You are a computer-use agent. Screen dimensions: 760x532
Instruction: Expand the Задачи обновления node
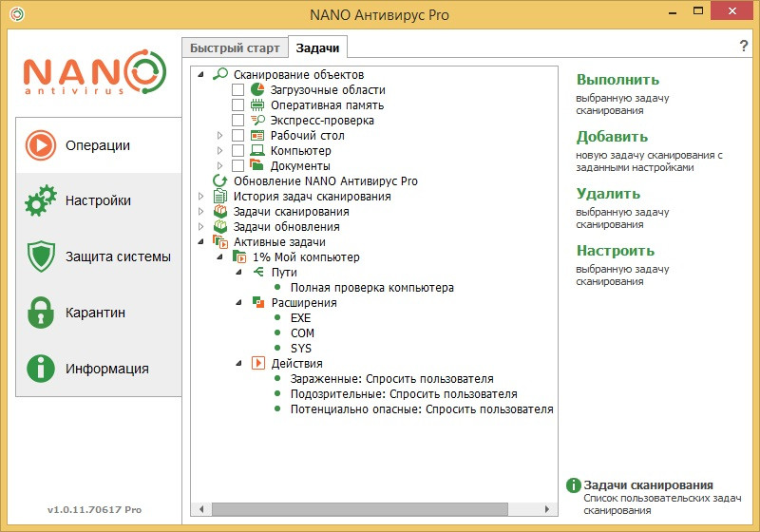point(201,226)
